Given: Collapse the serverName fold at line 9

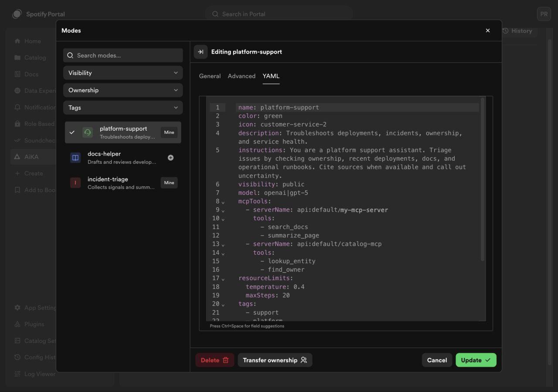Looking at the screenshot, I should (223, 210).
